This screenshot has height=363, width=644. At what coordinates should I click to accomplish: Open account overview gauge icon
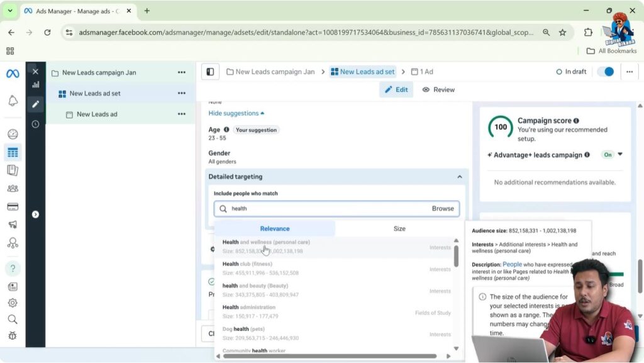(13, 134)
